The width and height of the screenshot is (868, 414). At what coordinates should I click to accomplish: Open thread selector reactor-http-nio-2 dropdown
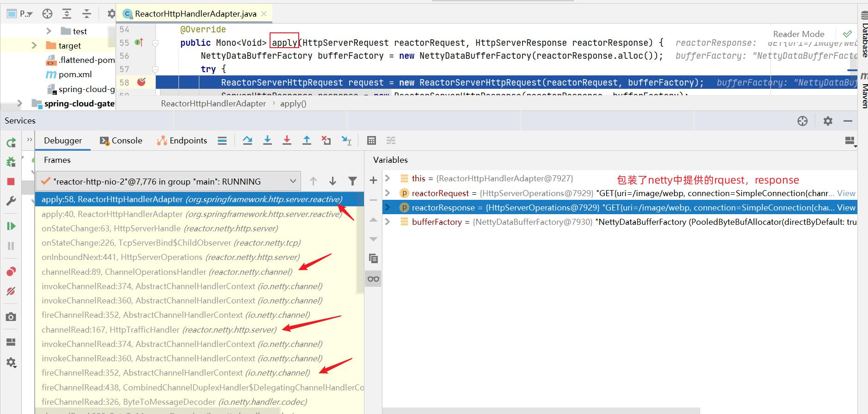[168, 181]
